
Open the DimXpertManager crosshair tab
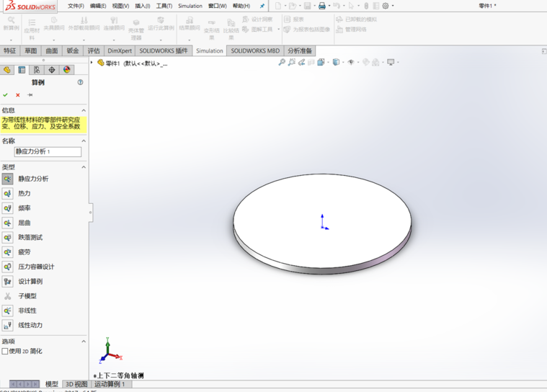click(52, 70)
